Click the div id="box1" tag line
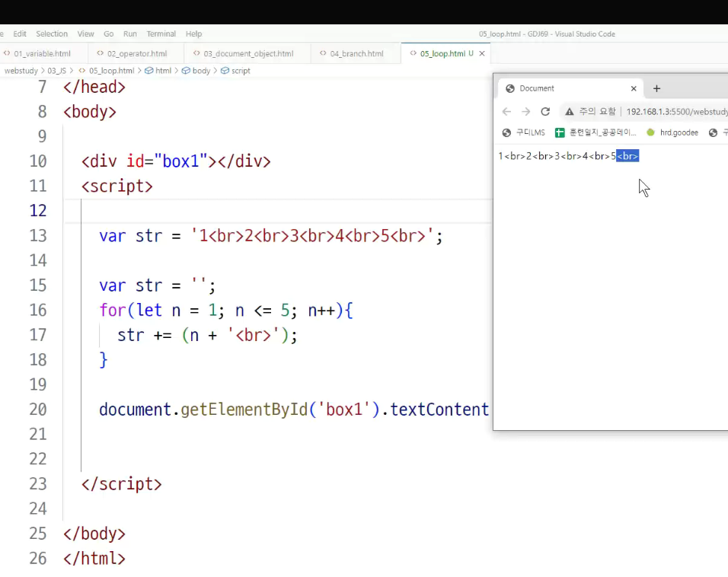This screenshot has height=577, width=728. coord(176,161)
